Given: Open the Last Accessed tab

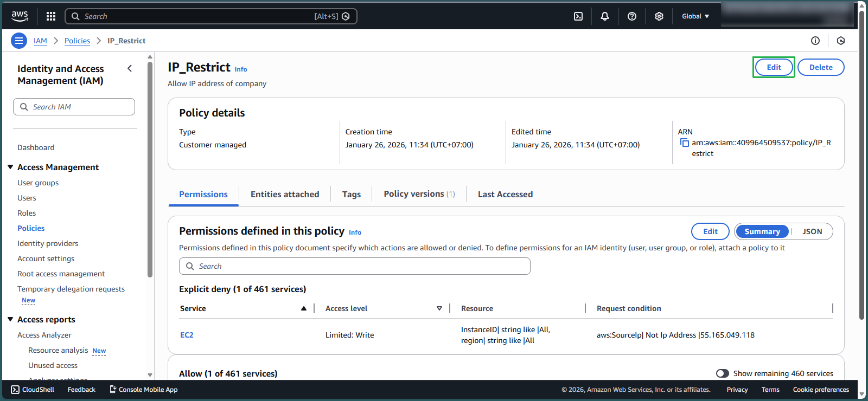Looking at the screenshot, I should (505, 194).
